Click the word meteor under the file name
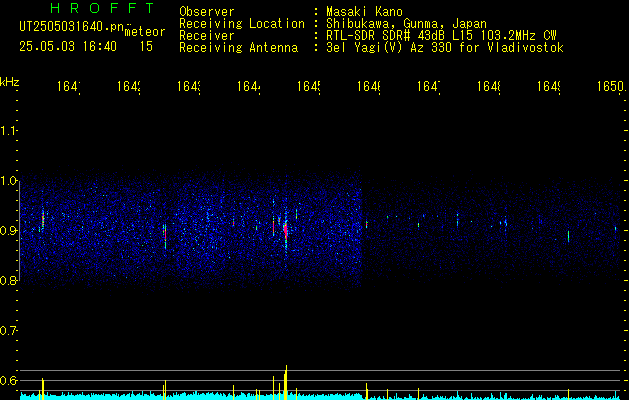This screenshot has height=400, width=629. 145,32
